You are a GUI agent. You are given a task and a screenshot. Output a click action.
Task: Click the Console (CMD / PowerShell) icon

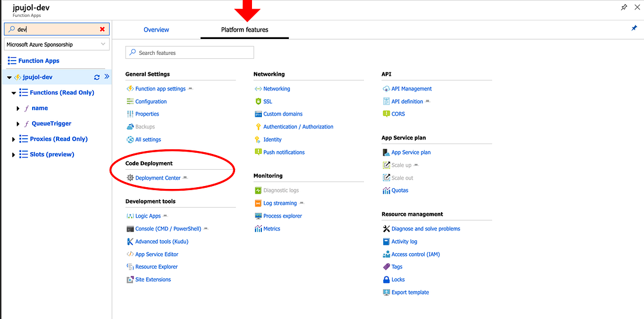pyautogui.click(x=130, y=229)
